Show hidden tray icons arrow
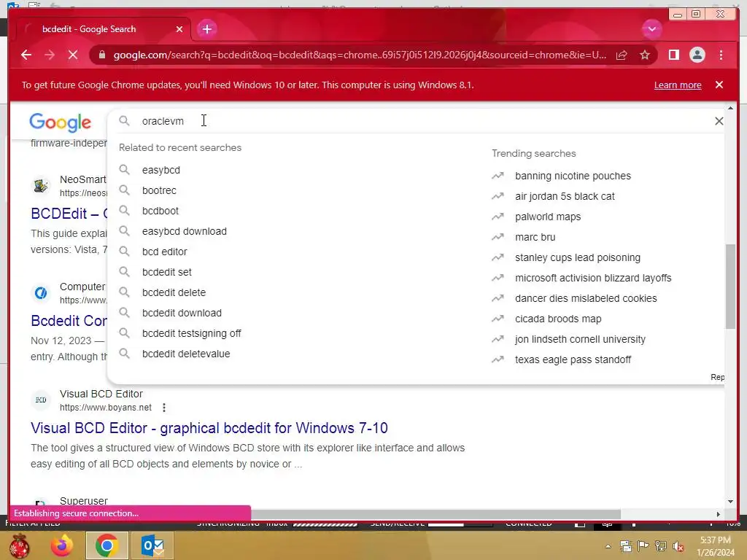The width and height of the screenshot is (747, 560). (608, 547)
